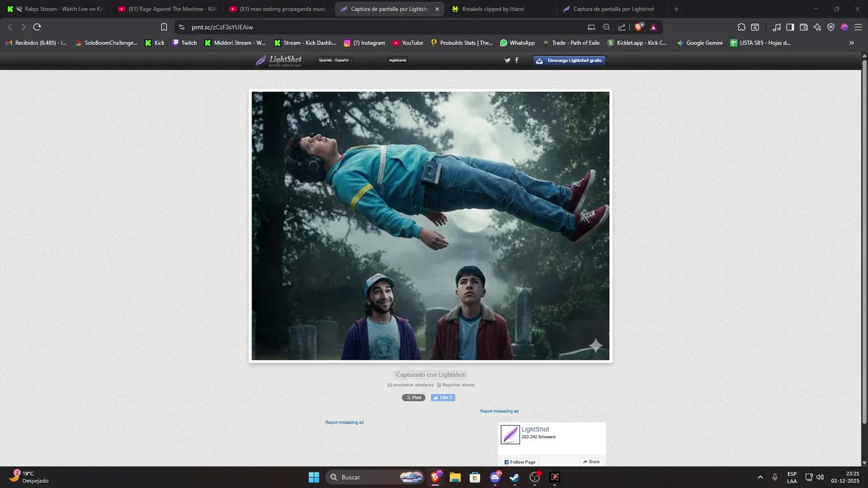Open the Brave Shields lion icon
The image size is (868, 488).
(x=639, y=27)
